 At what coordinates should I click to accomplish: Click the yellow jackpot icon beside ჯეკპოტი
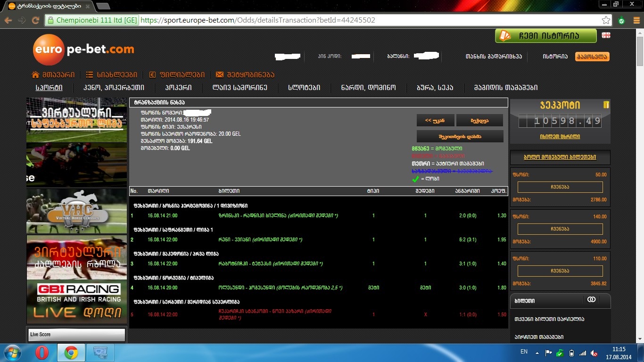click(606, 105)
